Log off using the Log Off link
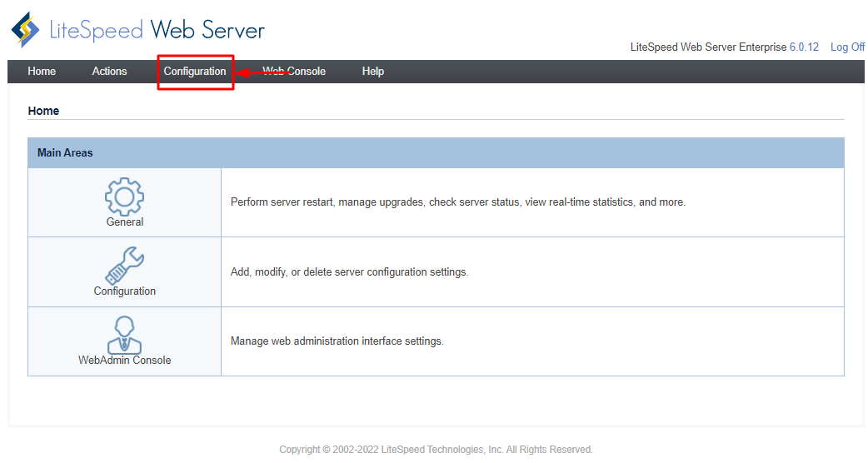The image size is (868, 463). point(847,47)
